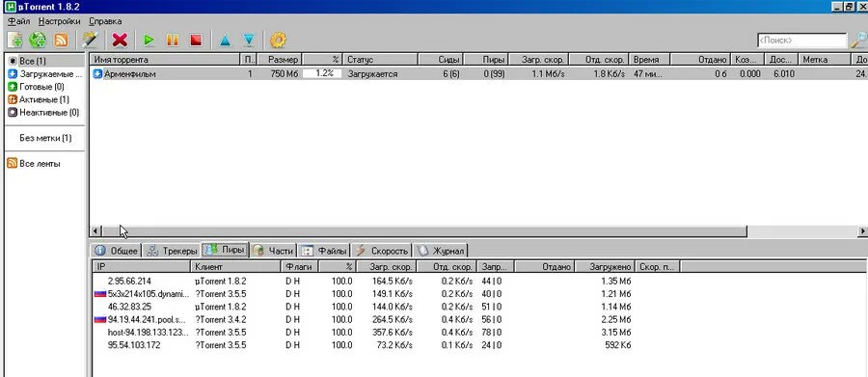Viewport: 868px width, 377px height.
Task: Open Preferences via the gear icon
Action: [278, 40]
